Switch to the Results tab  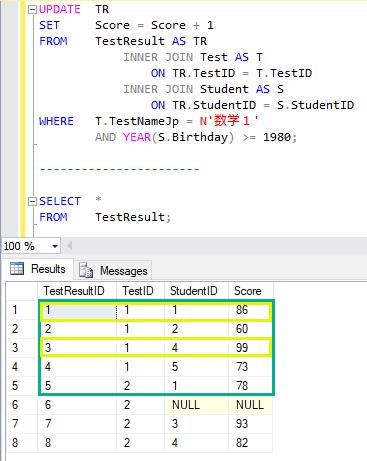[x=38, y=269]
